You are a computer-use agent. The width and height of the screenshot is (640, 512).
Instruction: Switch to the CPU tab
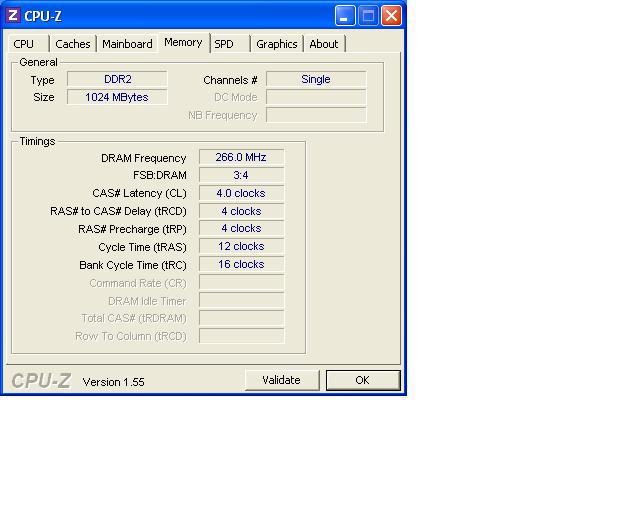[x=24, y=44]
